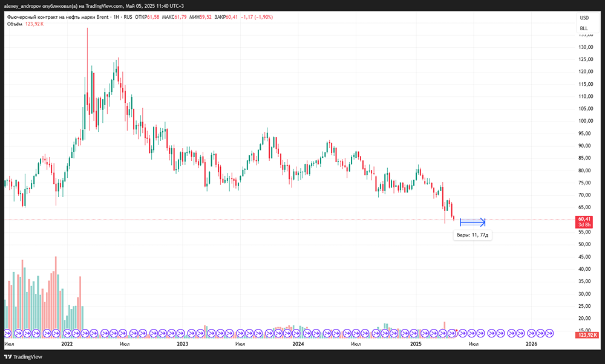Image resolution: width=605 pixels, height=364 pixels.
Task: Click the Brent chart title in the legend
Action: 57,17
